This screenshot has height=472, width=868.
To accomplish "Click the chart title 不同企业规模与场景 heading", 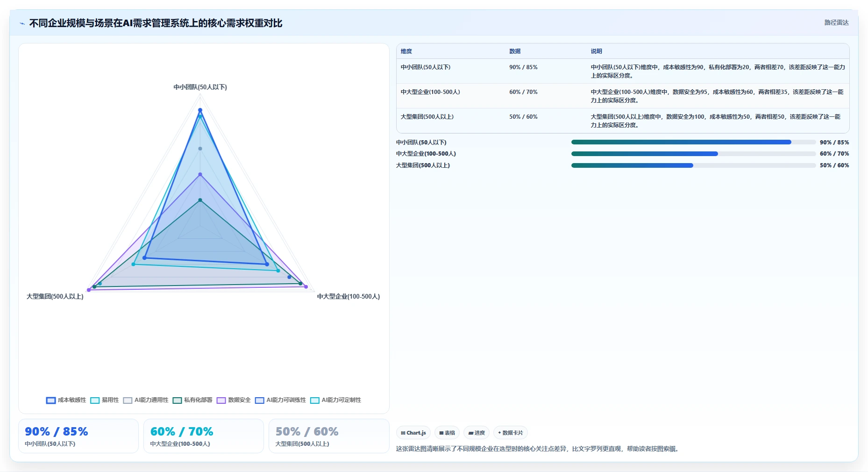I will tap(156, 23).
